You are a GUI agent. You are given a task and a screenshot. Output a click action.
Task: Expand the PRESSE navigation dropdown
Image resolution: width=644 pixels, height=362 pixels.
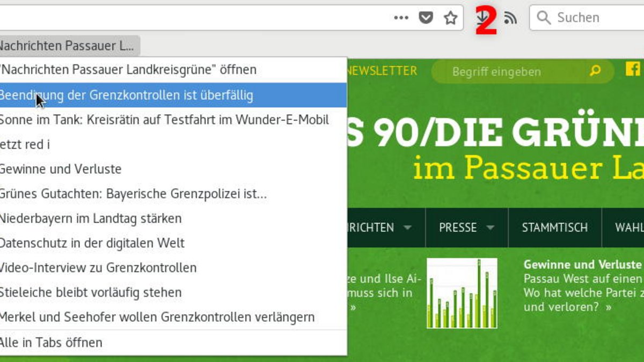pyautogui.click(x=490, y=227)
